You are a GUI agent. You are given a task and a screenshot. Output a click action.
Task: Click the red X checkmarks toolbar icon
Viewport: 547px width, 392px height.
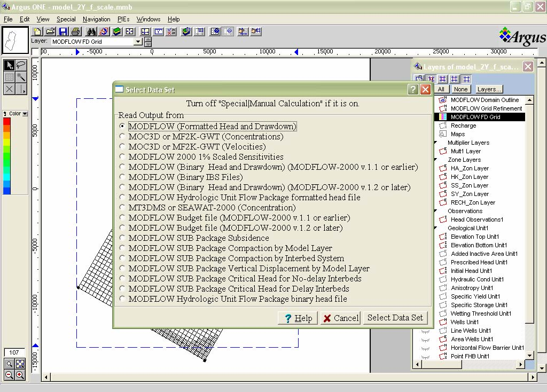tap(171, 32)
